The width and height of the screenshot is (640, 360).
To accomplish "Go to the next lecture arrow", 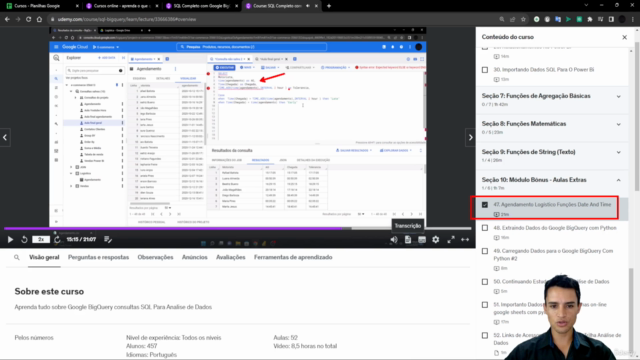I will (x=470, y=138).
